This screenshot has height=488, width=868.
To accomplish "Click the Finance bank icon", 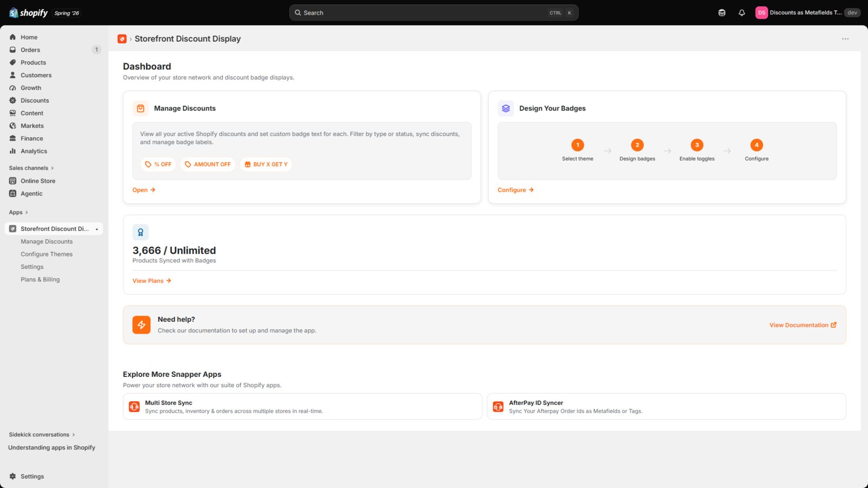I will [x=12, y=138].
